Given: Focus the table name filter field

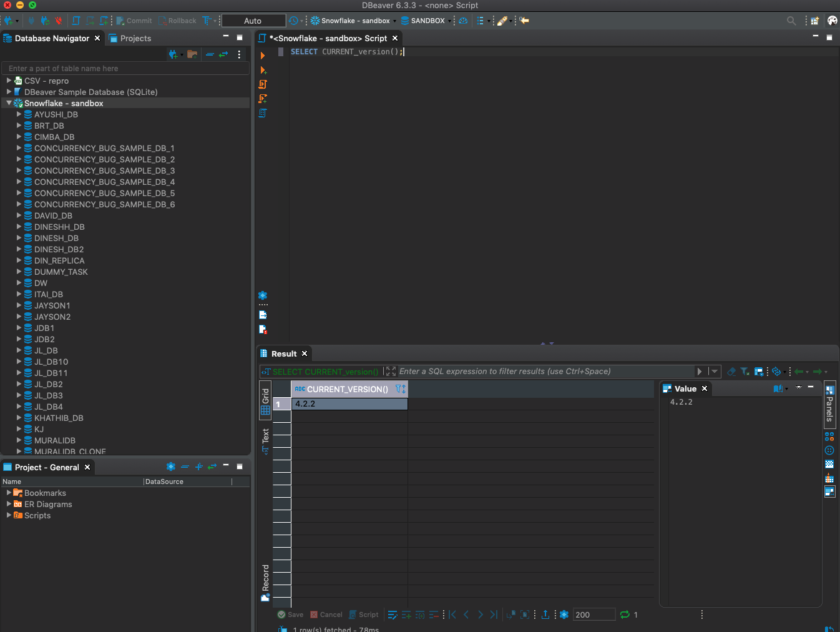Looking at the screenshot, I should pos(125,69).
